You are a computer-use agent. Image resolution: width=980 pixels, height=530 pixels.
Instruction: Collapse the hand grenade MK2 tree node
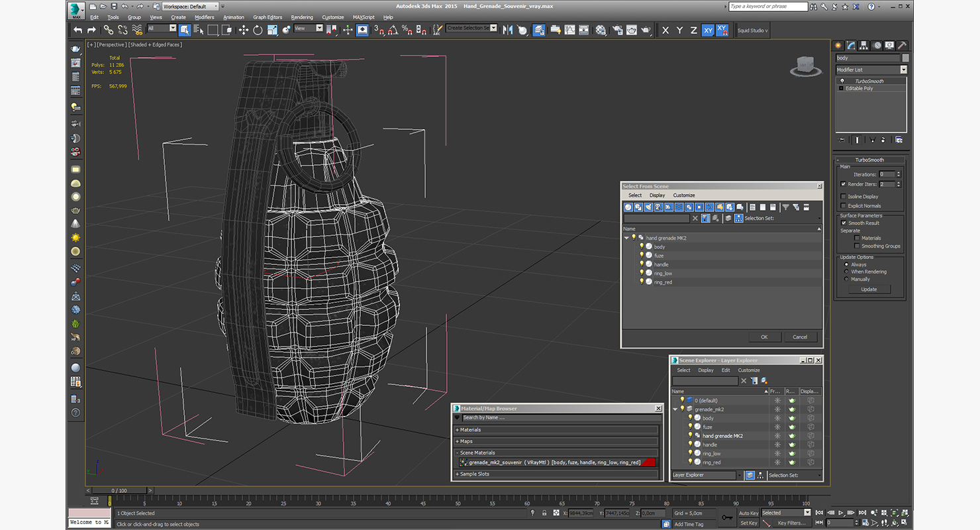[x=626, y=238]
